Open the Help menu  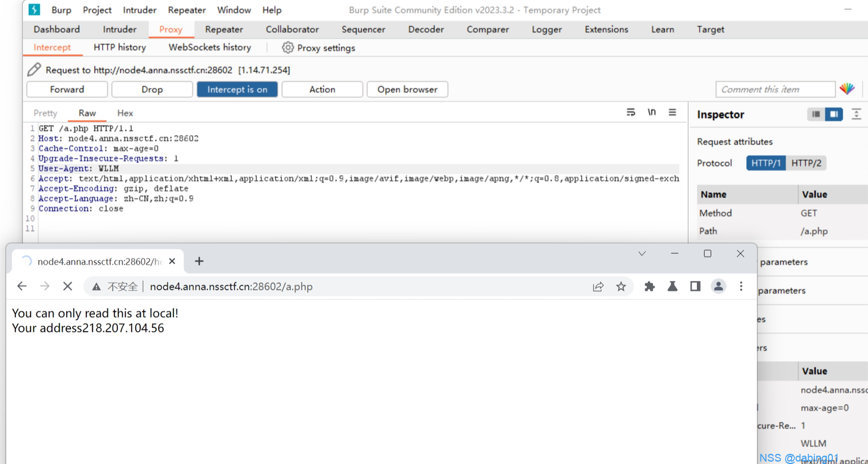click(x=272, y=10)
